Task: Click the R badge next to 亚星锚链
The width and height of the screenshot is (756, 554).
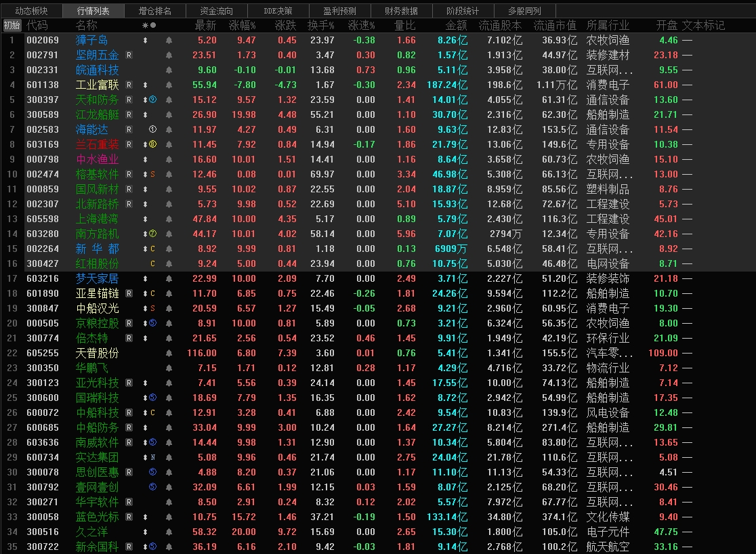Action: (x=129, y=293)
